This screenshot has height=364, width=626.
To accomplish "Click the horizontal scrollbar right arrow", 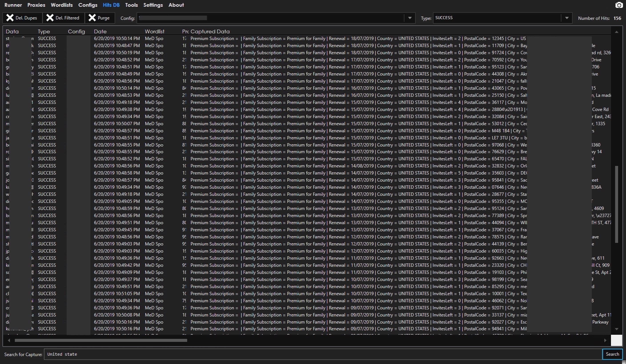I will click(605, 340).
